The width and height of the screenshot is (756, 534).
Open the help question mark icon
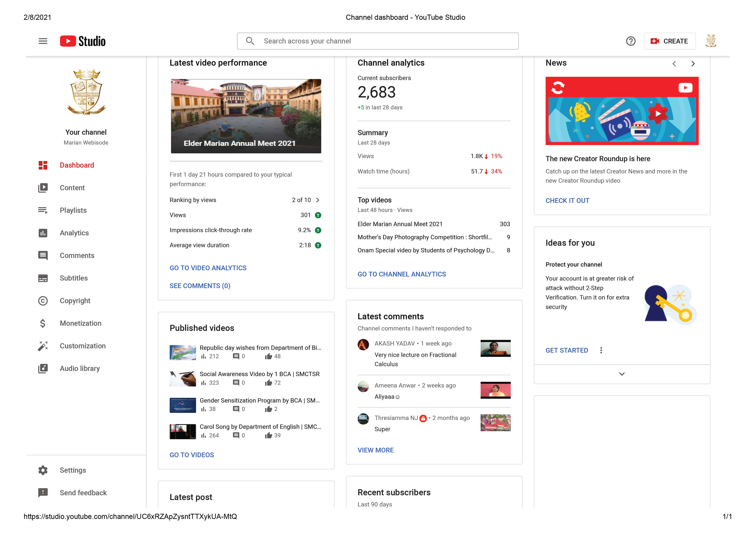[x=630, y=41]
